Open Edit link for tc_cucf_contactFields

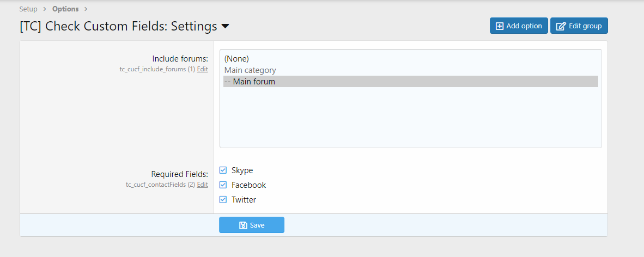202,185
